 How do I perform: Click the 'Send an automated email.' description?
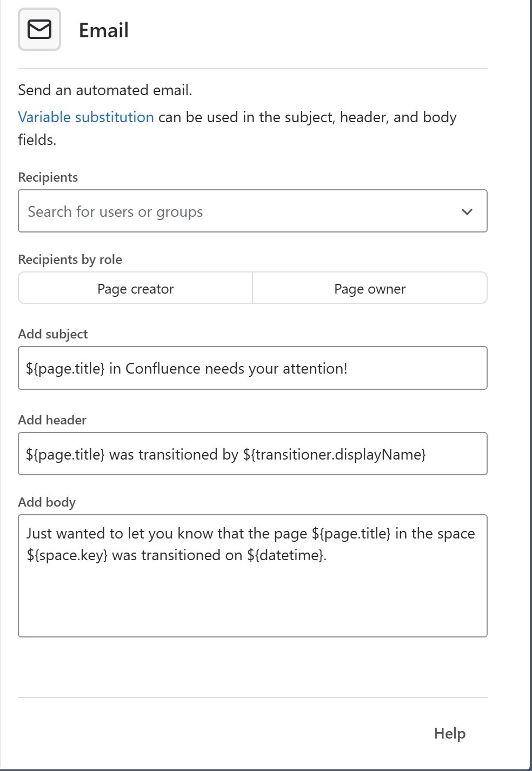[105, 90]
